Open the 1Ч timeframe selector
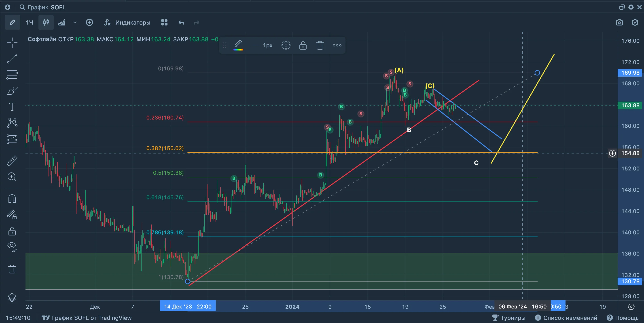This screenshot has height=323, width=644. coord(30,23)
